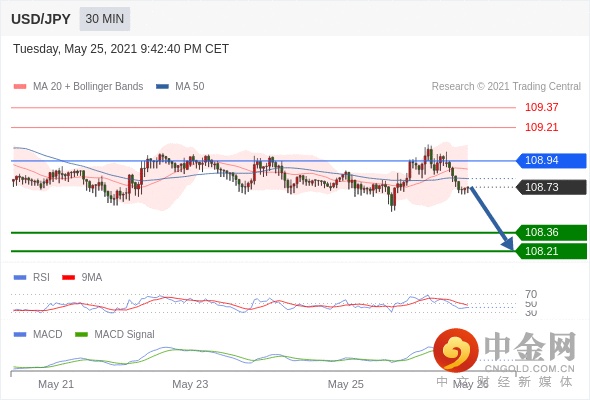Click the MA 50 blue legend swatch

[162, 87]
